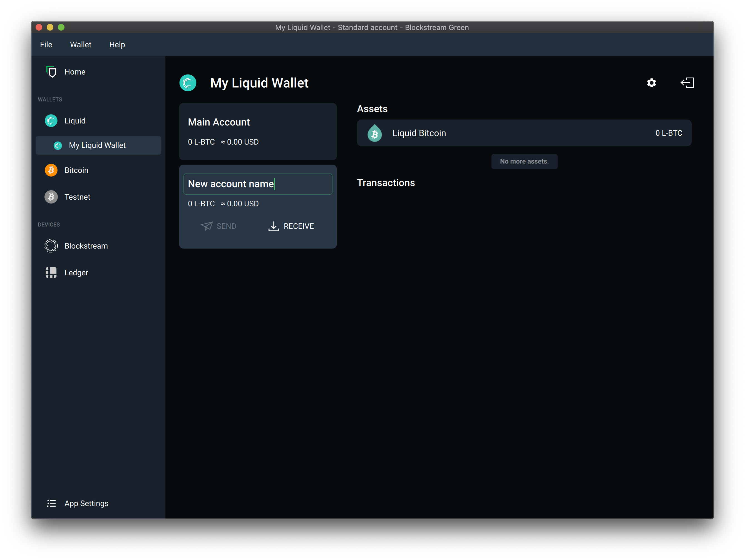The width and height of the screenshot is (745, 560).
Task: Click the send paper plane icon
Action: (207, 226)
